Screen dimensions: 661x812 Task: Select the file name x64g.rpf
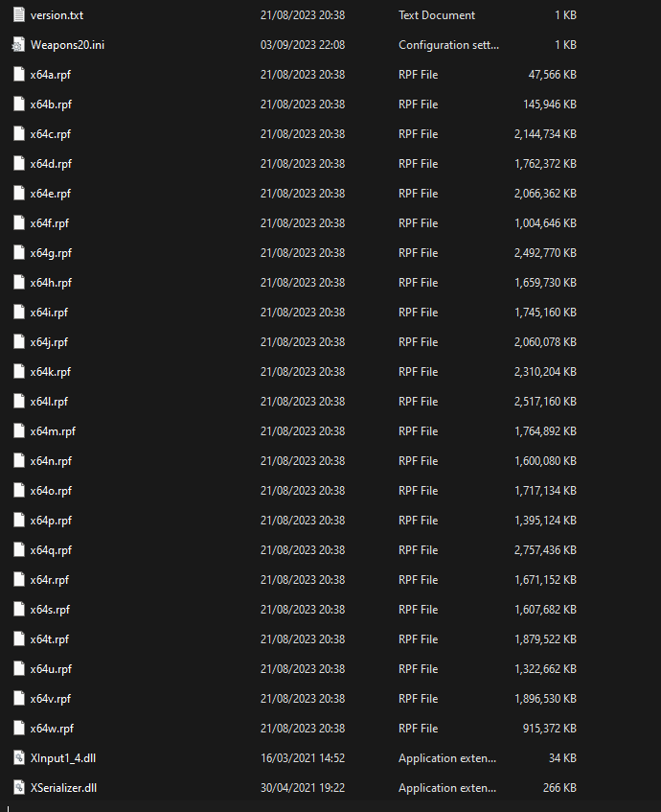(51, 253)
